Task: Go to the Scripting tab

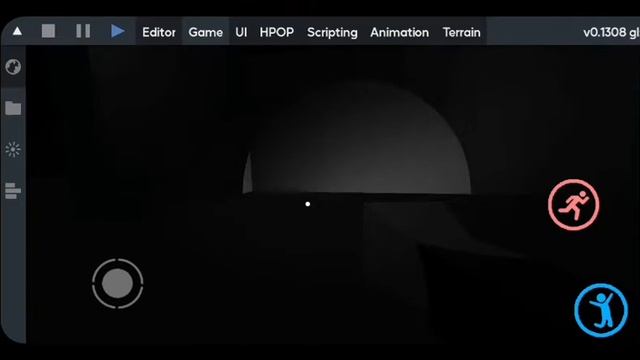Action: pyautogui.click(x=332, y=32)
